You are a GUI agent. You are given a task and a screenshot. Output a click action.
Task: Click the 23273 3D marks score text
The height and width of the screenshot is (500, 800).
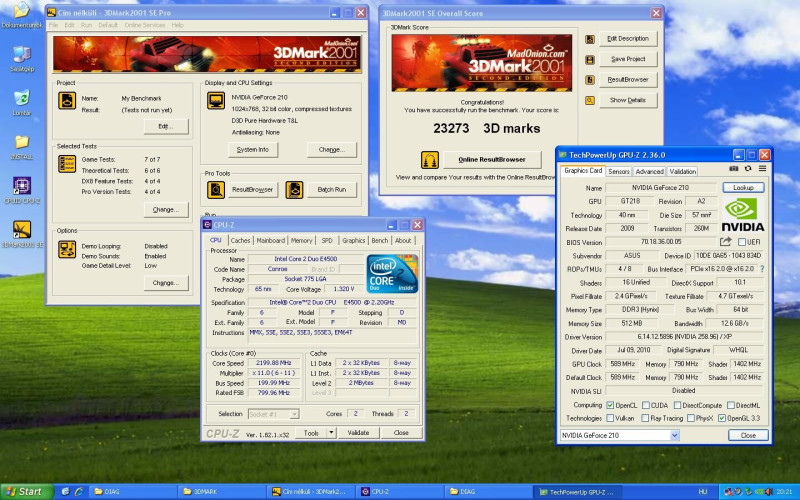(487, 129)
